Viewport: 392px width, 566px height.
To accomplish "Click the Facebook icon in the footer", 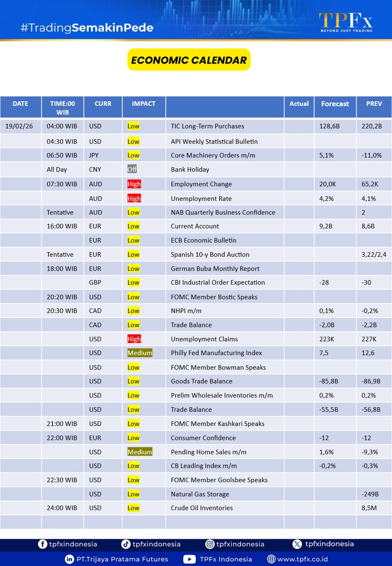I will click(x=42, y=544).
